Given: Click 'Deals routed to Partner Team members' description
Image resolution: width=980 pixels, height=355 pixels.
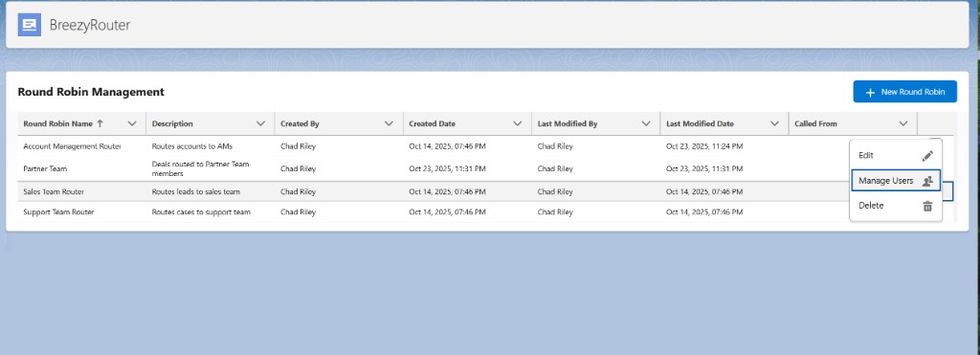Looking at the screenshot, I should pyautogui.click(x=201, y=168).
